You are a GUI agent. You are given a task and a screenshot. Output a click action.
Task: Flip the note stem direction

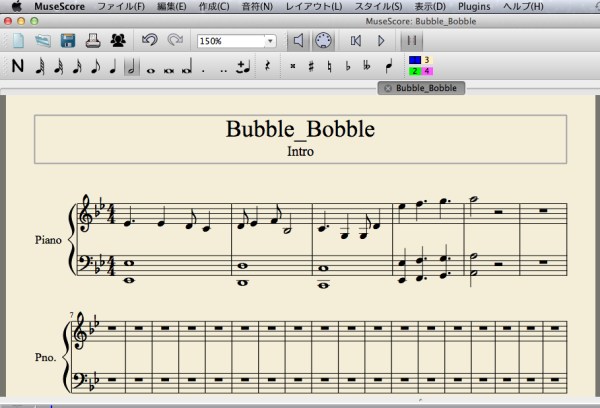point(388,67)
